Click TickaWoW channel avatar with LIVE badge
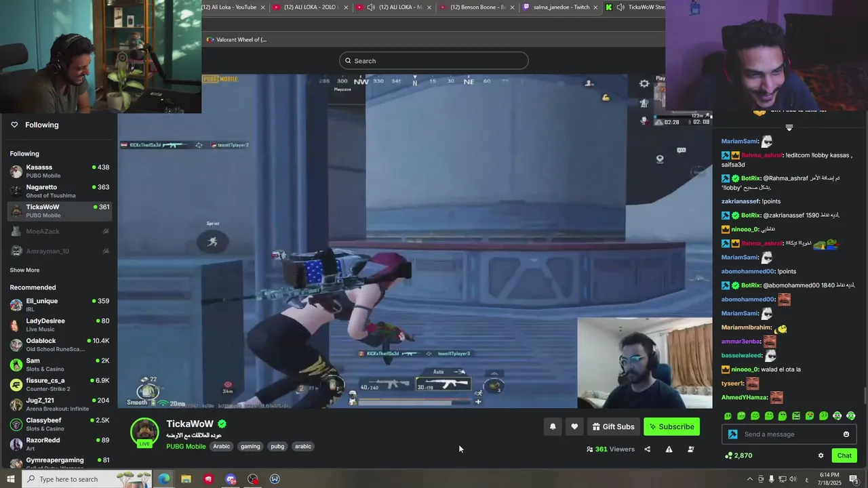This screenshot has width=868, height=488. [144, 433]
